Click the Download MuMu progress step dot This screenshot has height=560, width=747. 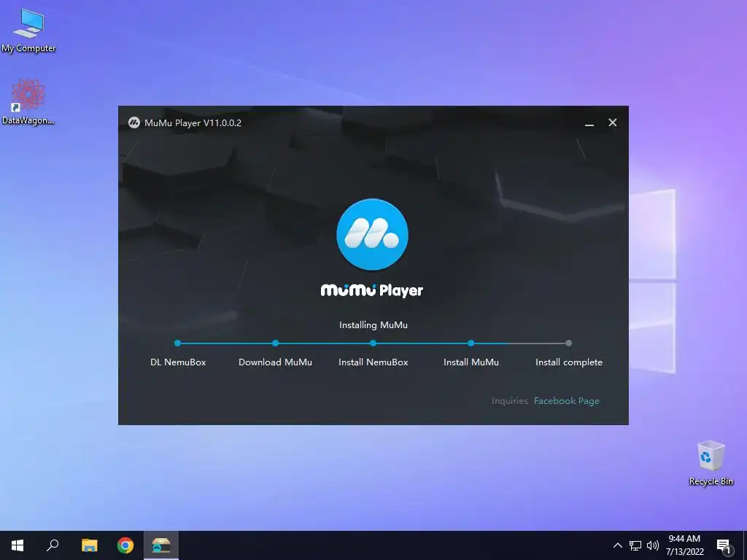click(x=275, y=343)
